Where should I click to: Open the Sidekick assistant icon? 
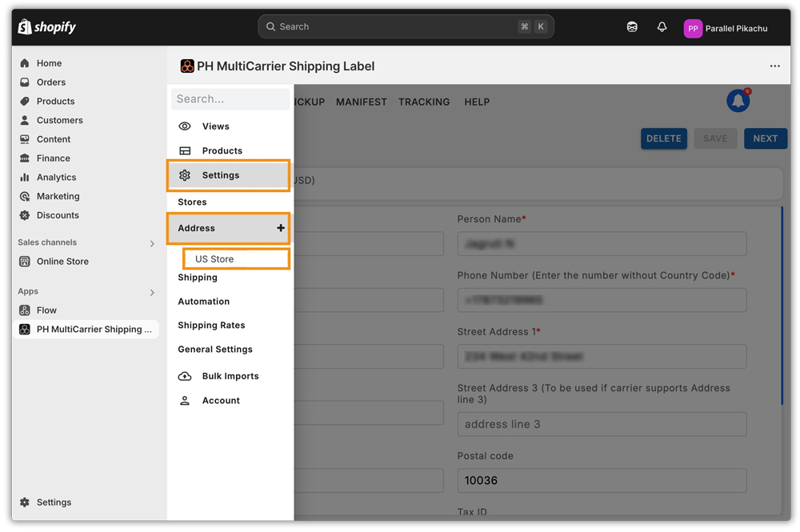(632, 27)
